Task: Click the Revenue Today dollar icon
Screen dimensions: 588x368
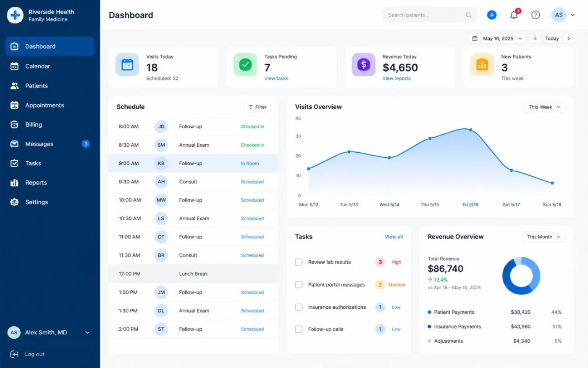Action: click(x=364, y=64)
